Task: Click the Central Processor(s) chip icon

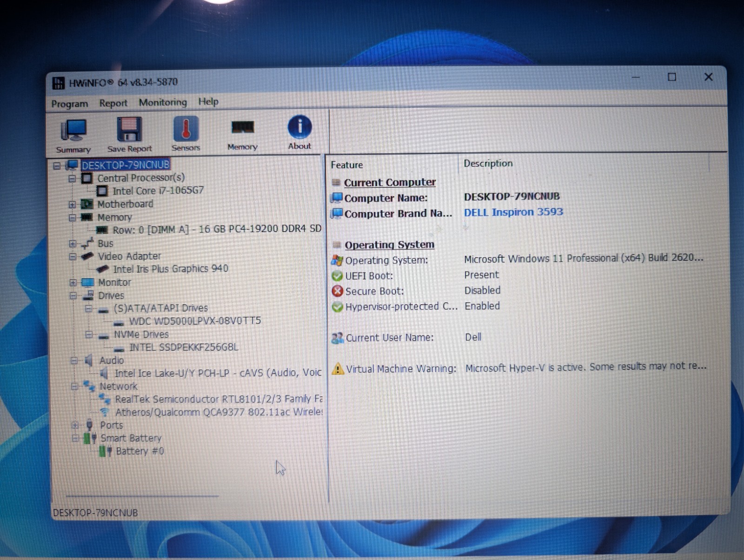Action: pyautogui.click(x=87, y=179)
